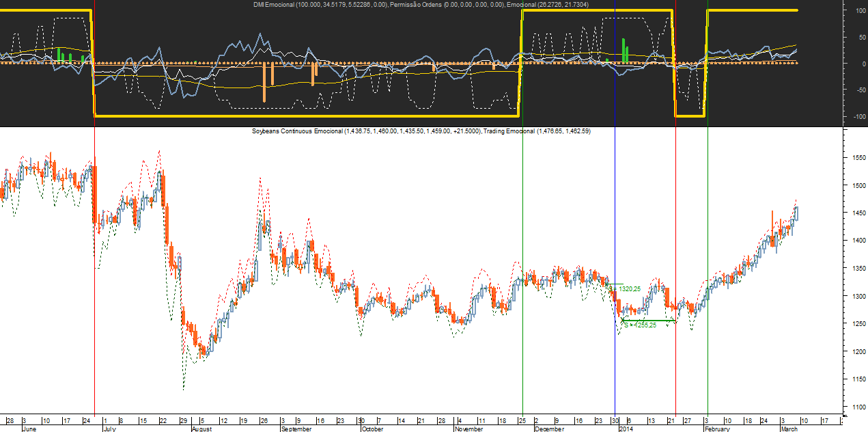The width and height of the screenshot is (868, 432).
Task: Click the March label on time axis
Action: pyautogui.click(x=789, y=429)
